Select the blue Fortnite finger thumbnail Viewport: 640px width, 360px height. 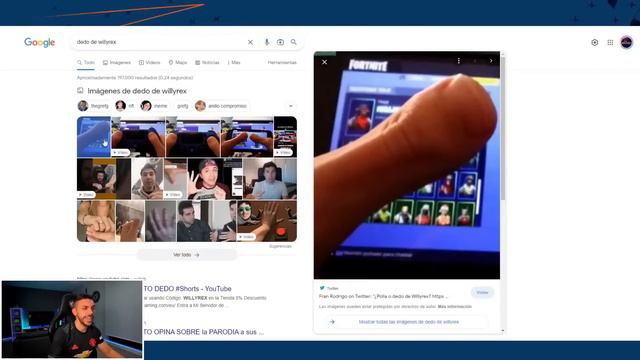click(94, 137)
